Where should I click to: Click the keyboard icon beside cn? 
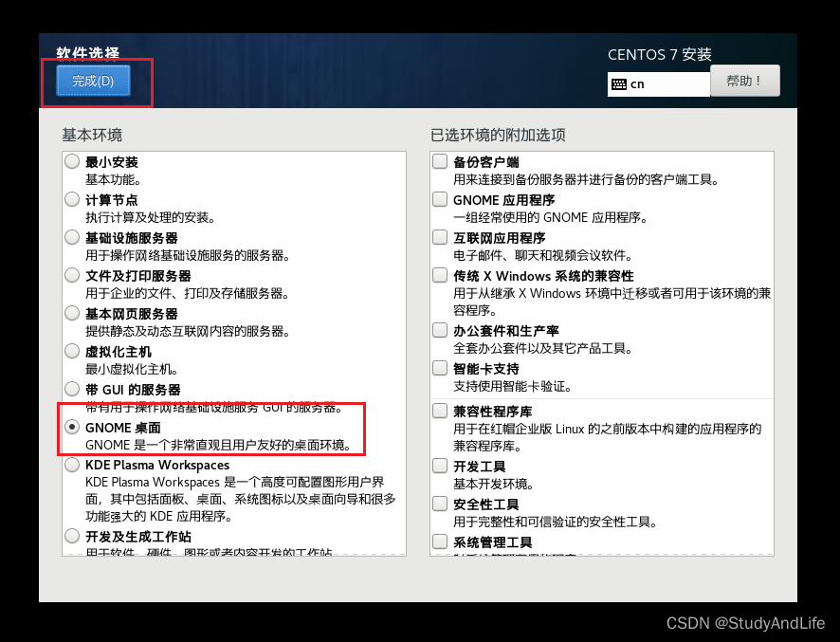(619, 84)
